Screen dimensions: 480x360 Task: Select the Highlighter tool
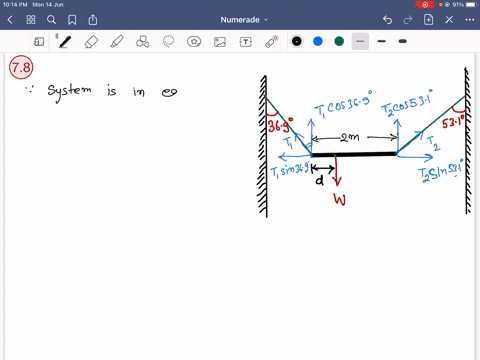[x=117, y=42]
